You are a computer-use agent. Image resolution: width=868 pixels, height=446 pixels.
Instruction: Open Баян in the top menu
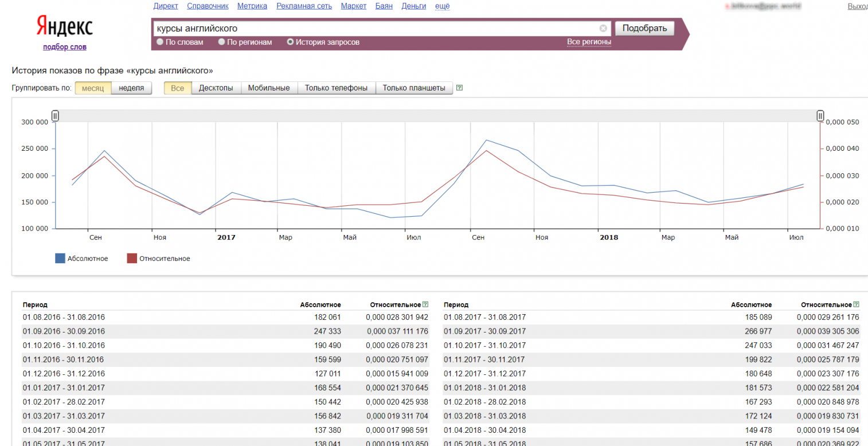point(384,6)
